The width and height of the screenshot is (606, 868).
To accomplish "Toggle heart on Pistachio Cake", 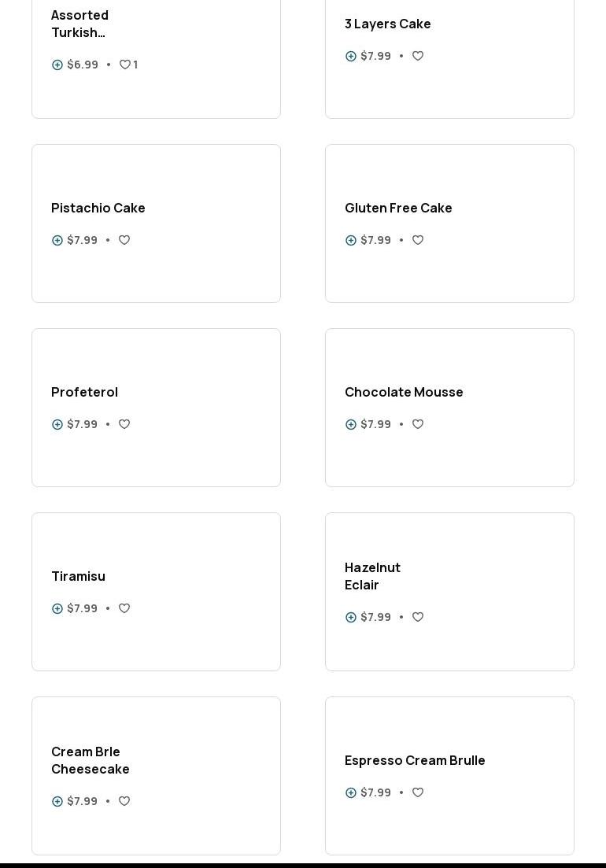I will (x=124, y=241).
